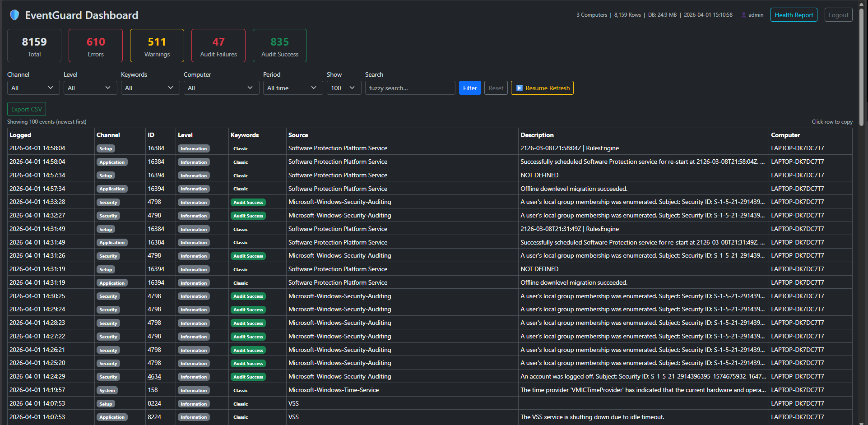The image size is (868, 425).
Task: Select the 610 Errors stat card
Action: pos(96,46)
